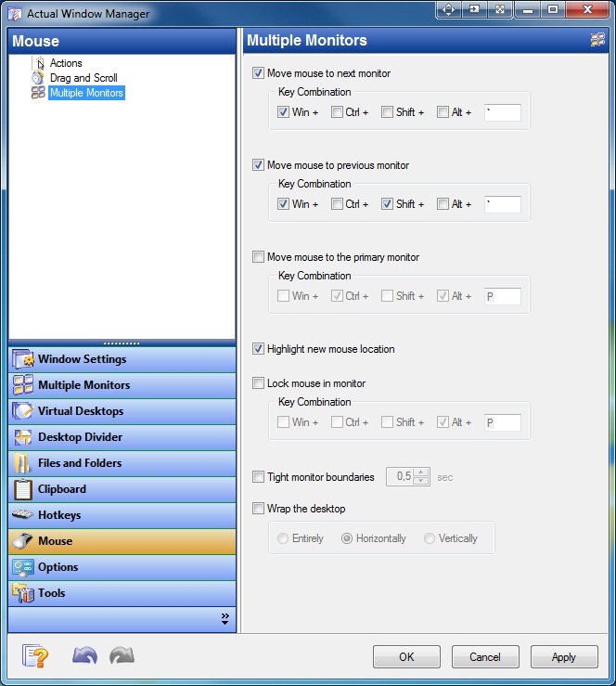Uncheck Win key for the next monitor hotkey

(x=283, y=112)
